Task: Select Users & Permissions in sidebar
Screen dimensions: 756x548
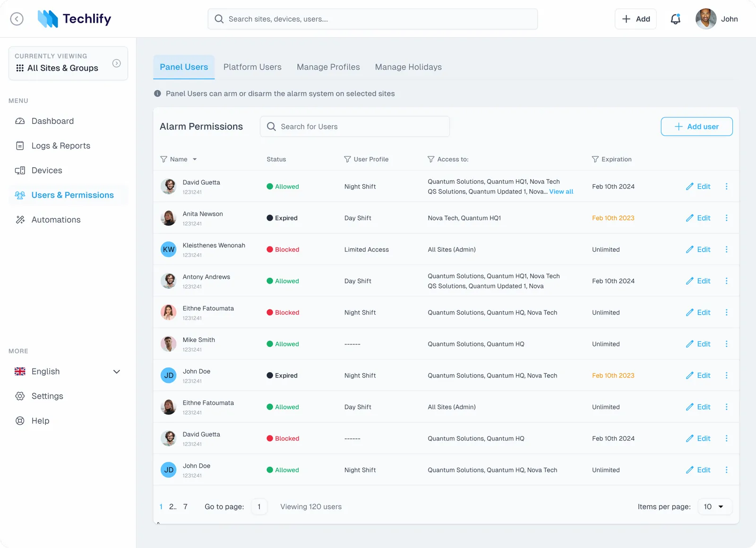Action: 68,195
